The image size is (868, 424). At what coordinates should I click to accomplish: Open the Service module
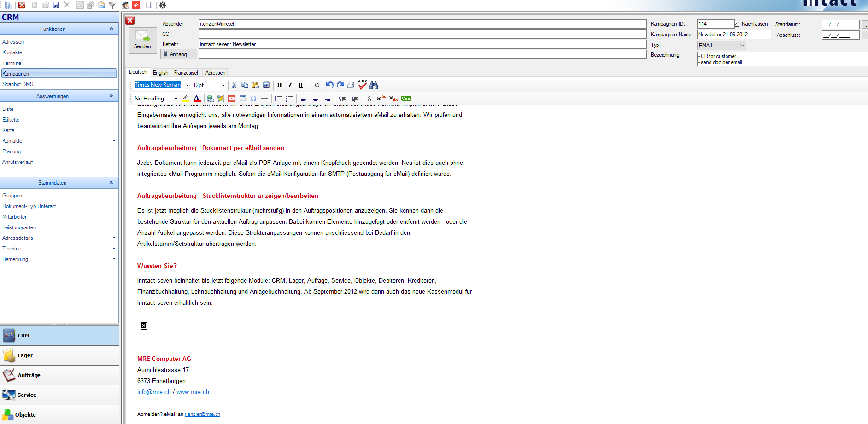coord(59,395)
